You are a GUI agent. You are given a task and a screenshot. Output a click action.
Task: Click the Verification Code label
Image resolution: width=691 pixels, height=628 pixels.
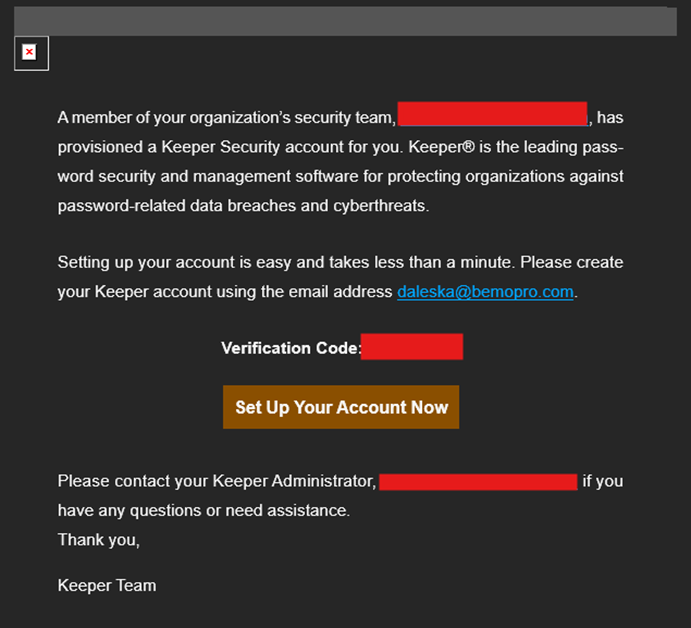tap(290, 348)
